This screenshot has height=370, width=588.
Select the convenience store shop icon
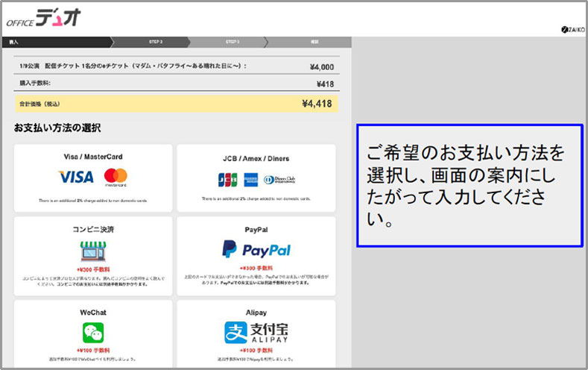[92, 249]
